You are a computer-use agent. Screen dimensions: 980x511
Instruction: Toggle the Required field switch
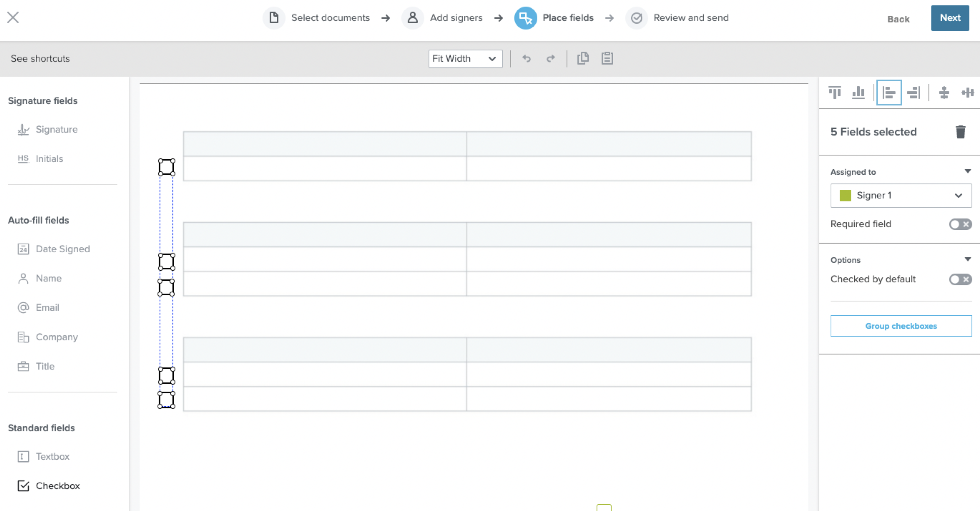point(960,224)
